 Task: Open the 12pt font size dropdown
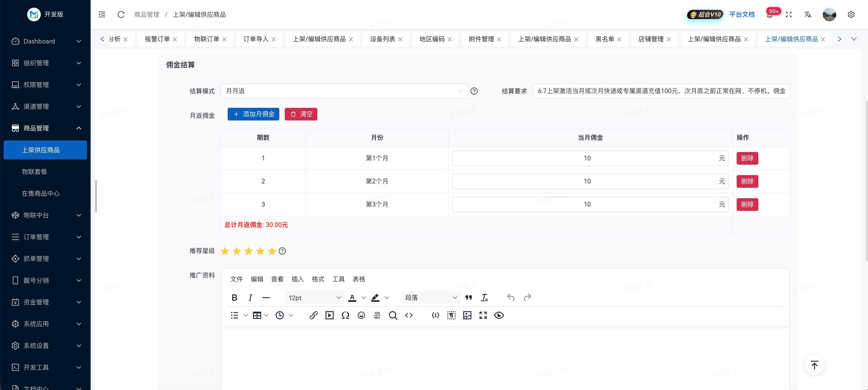coord(314,298)
